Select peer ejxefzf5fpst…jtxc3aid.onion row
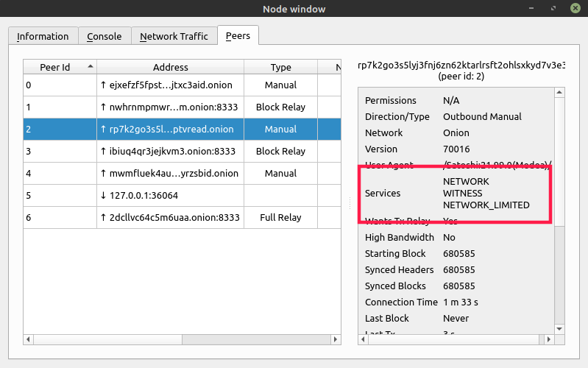Image resolution: width=588 pixels, height=368 pixels. tap(182, 85)
